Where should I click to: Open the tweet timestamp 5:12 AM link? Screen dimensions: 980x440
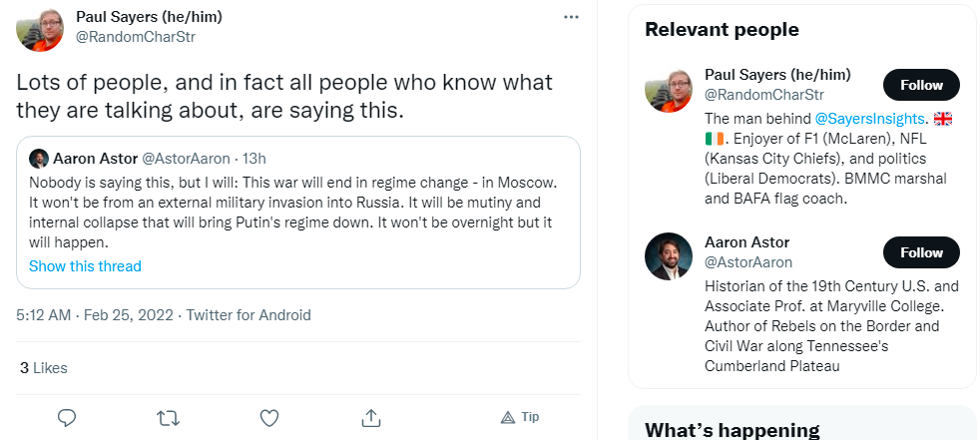pos(44,315)
